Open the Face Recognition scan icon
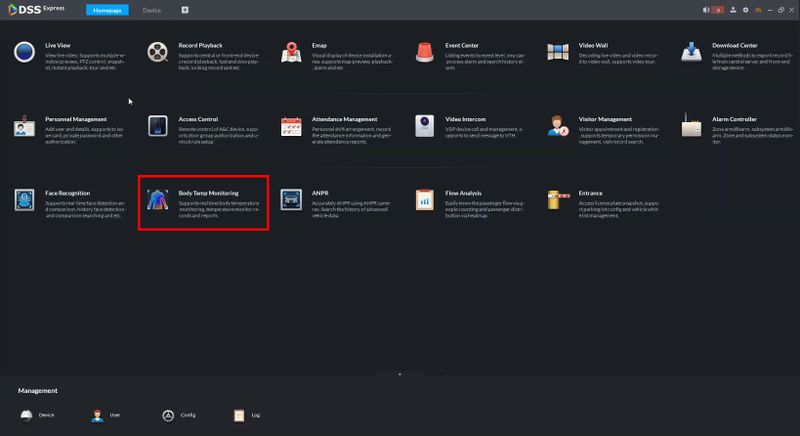Viewport: 800px width, 436px height. click(x=24, y=200)
